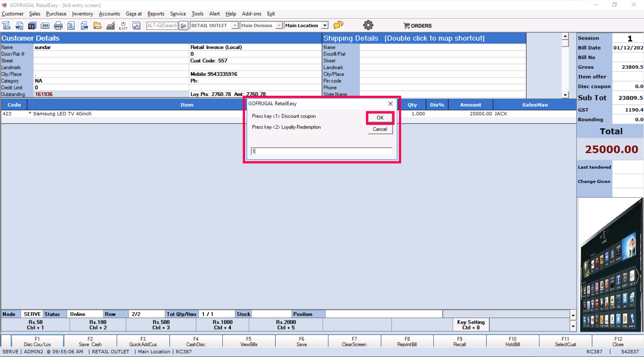This screenshot has height=357, width=644.
Task: Click F12 Close function key
Action: (x=618, y=342)
